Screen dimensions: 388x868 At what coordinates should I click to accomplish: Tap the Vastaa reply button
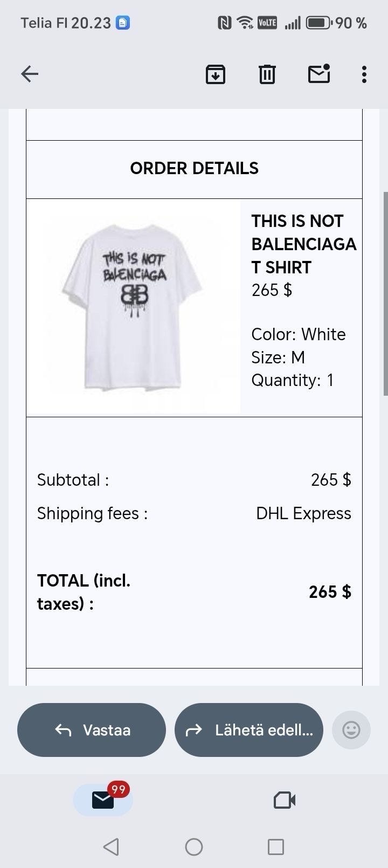click(92, 730)
